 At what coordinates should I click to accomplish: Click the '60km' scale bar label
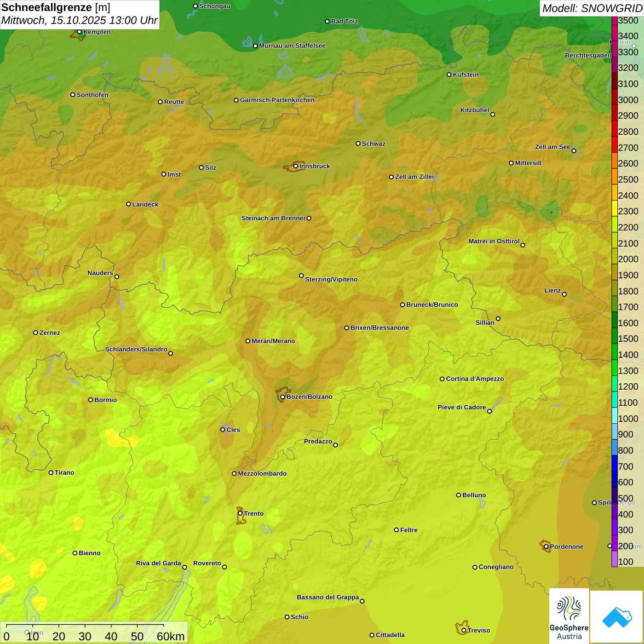(x=171, y=636)
